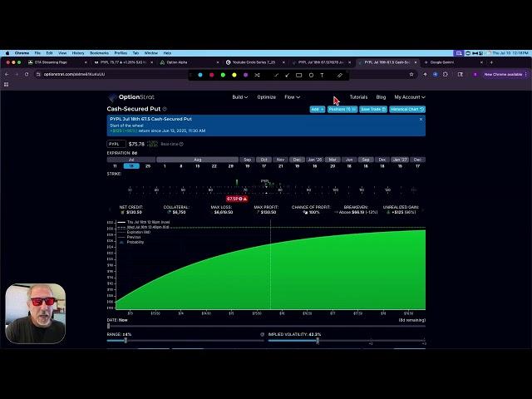Image resolution: width=532 pixels, height=399 pixels.
Task: Click the Real-time info icon
Action: (x=181, y=144)
